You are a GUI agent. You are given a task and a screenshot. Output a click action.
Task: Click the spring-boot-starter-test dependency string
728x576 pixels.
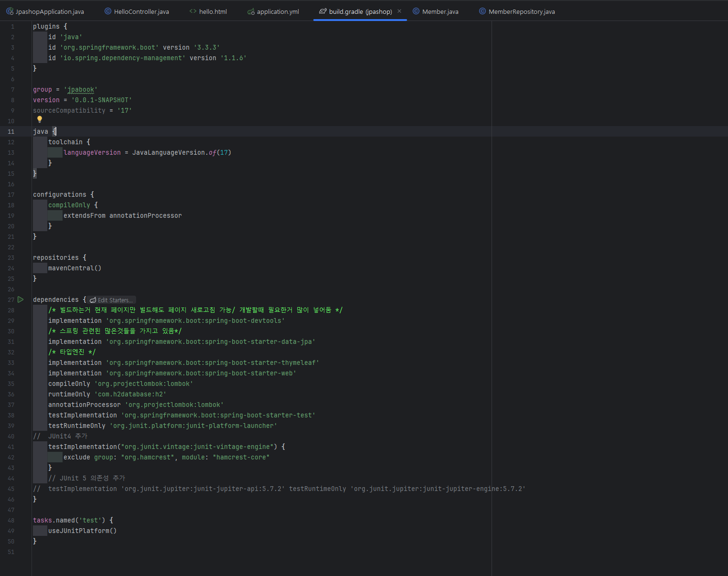coord(218,415)
